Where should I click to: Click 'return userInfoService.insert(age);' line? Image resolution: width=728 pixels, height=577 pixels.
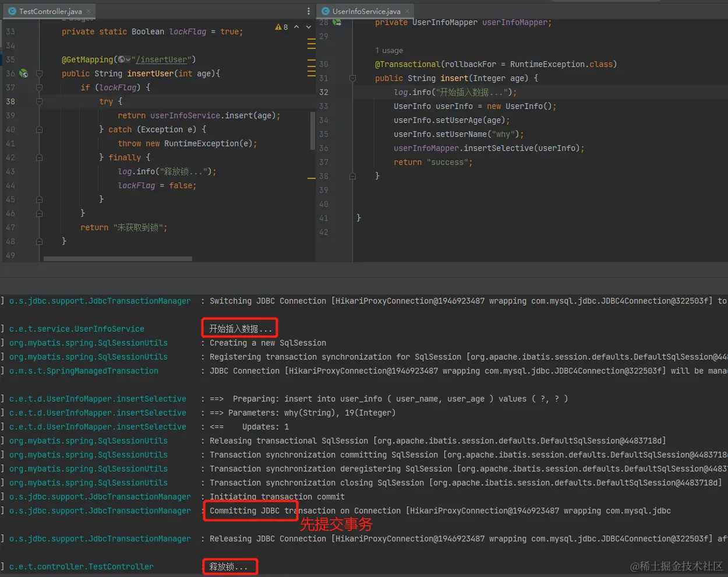tap(199, 115)
